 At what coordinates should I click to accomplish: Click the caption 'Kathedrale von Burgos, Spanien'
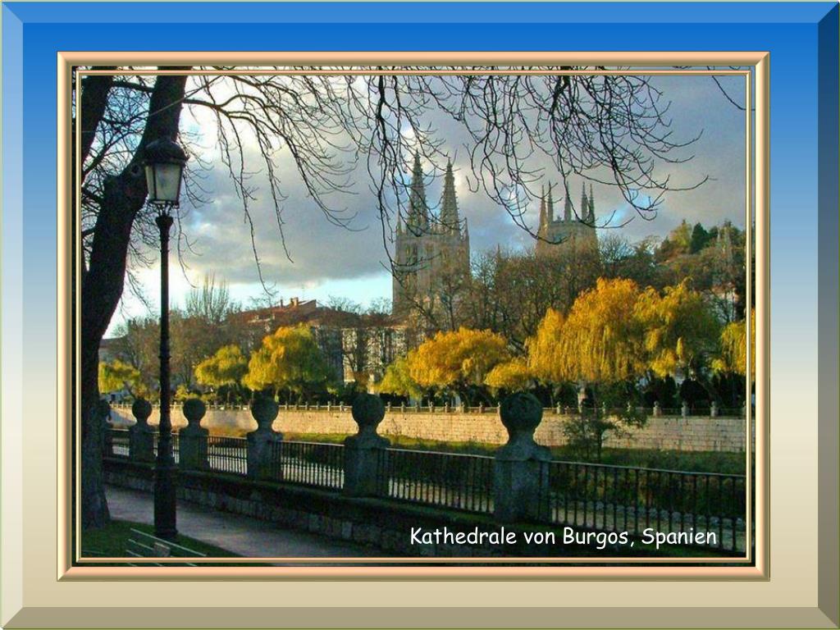click(563, 536)
